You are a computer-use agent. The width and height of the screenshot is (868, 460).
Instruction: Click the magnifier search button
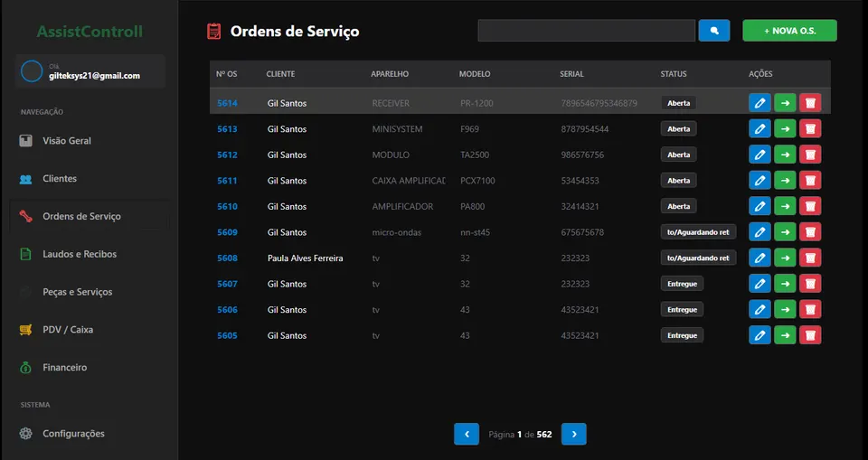pyautogui.click(x=714, y=31)
